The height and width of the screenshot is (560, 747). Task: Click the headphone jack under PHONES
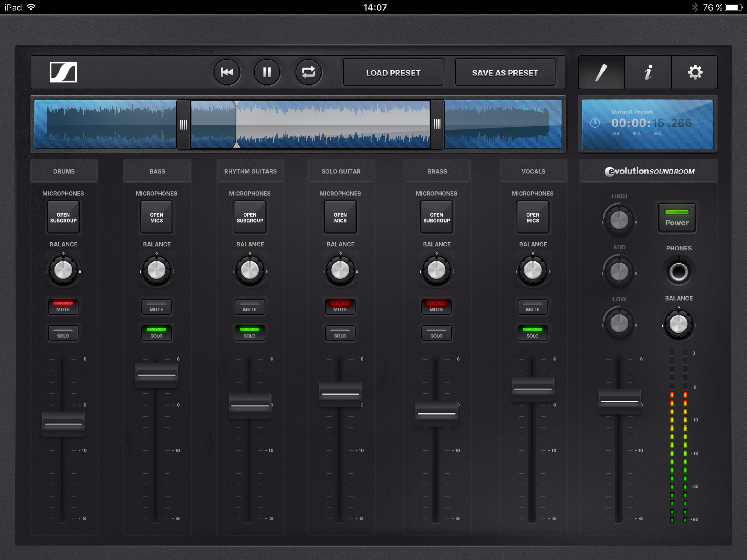[x=678, y=272]
